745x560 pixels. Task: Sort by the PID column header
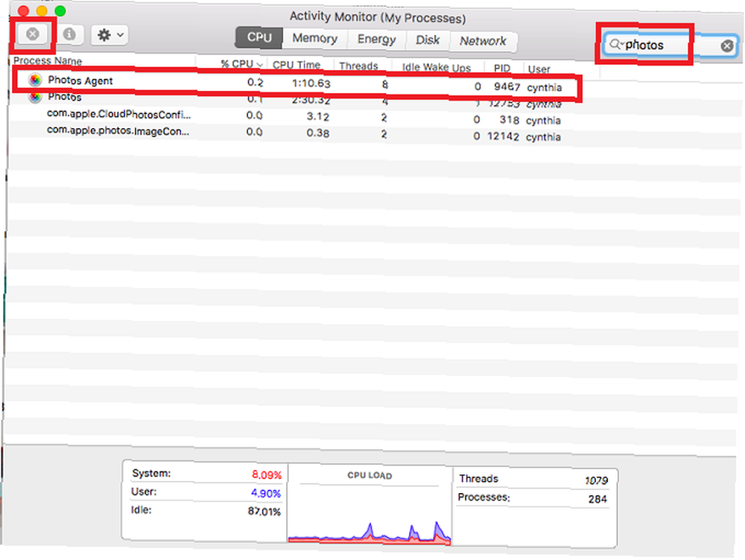pos(501,68)
